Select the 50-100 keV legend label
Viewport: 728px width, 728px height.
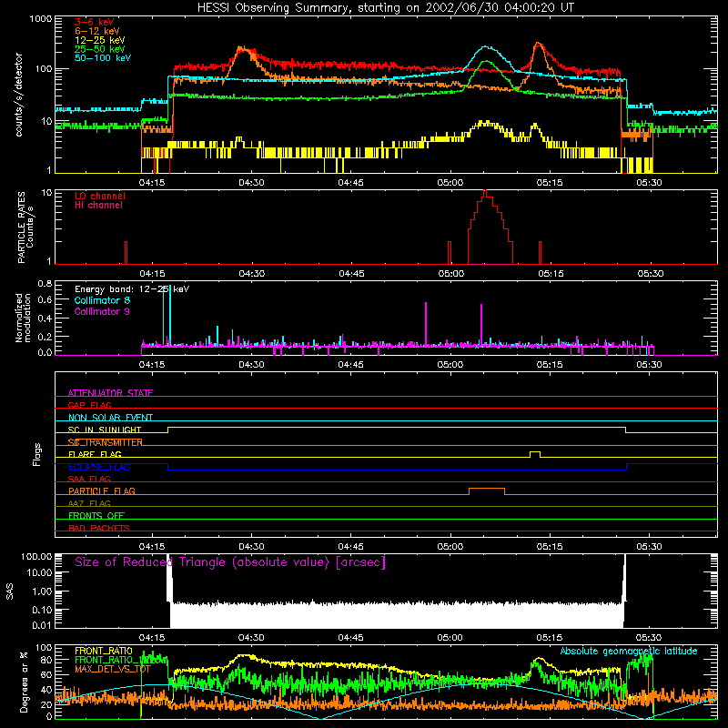[102, 58]
